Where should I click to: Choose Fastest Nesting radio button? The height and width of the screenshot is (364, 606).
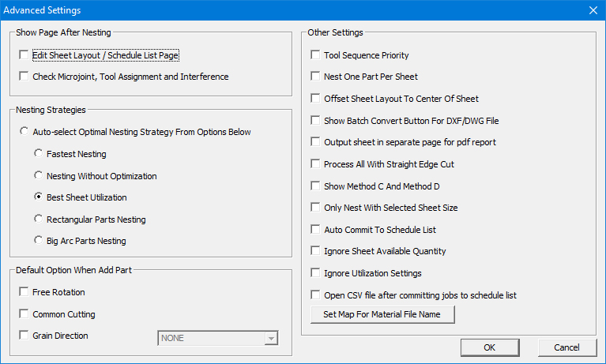click(x=39, y=154)
